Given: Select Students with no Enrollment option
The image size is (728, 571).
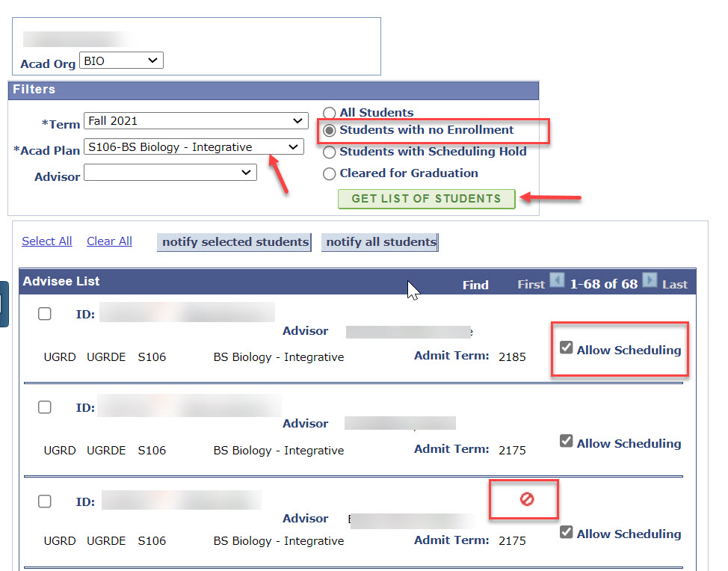Looking at the screenshot, I should [x=329, y=131].
